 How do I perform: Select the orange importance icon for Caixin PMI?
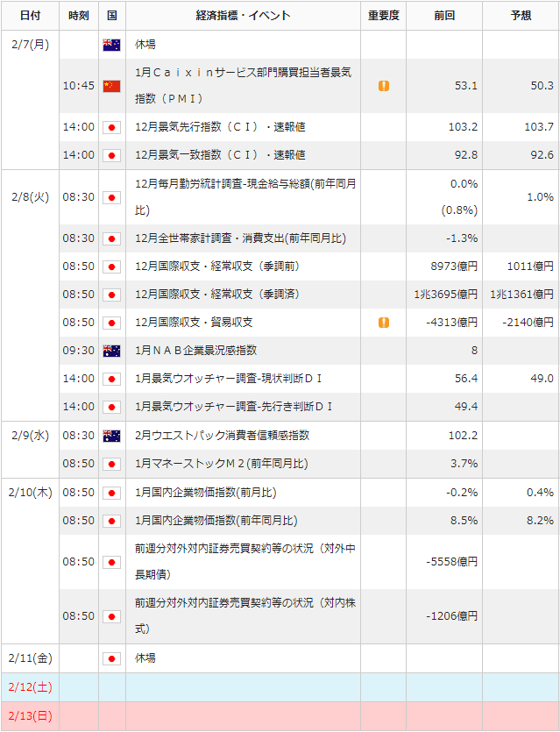(x=384, y=86)
